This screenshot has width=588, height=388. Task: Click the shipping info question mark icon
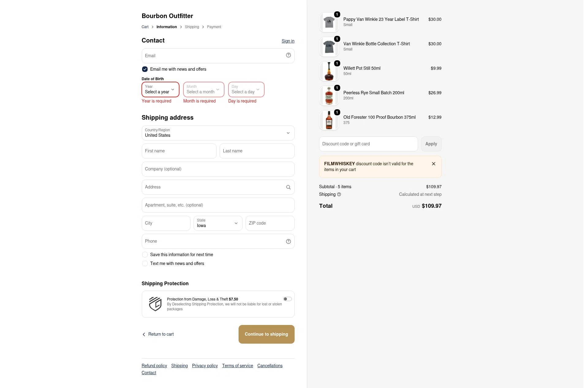[339, 194]
